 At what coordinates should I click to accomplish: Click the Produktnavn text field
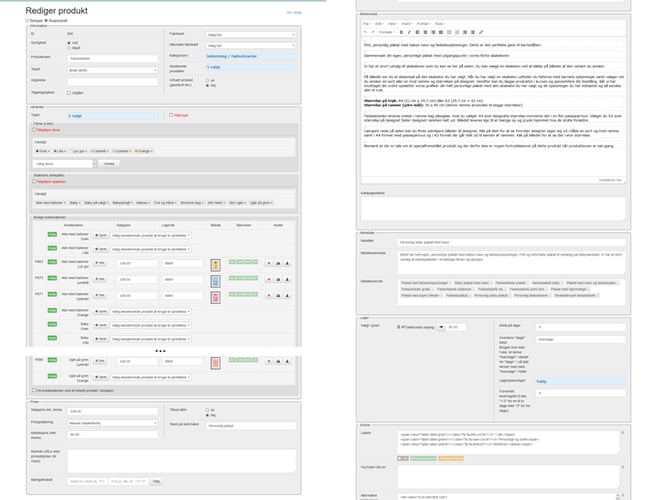[x=110, y=58]
